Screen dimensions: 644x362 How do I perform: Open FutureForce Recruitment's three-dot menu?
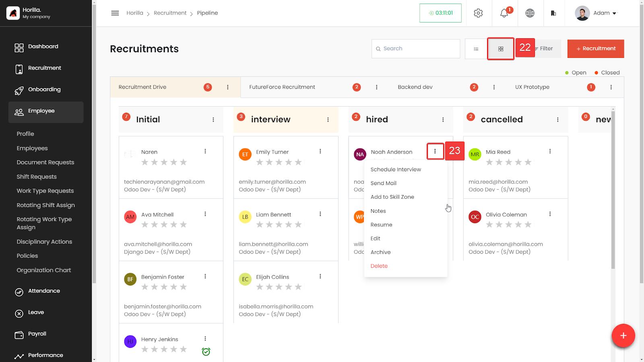377,87
